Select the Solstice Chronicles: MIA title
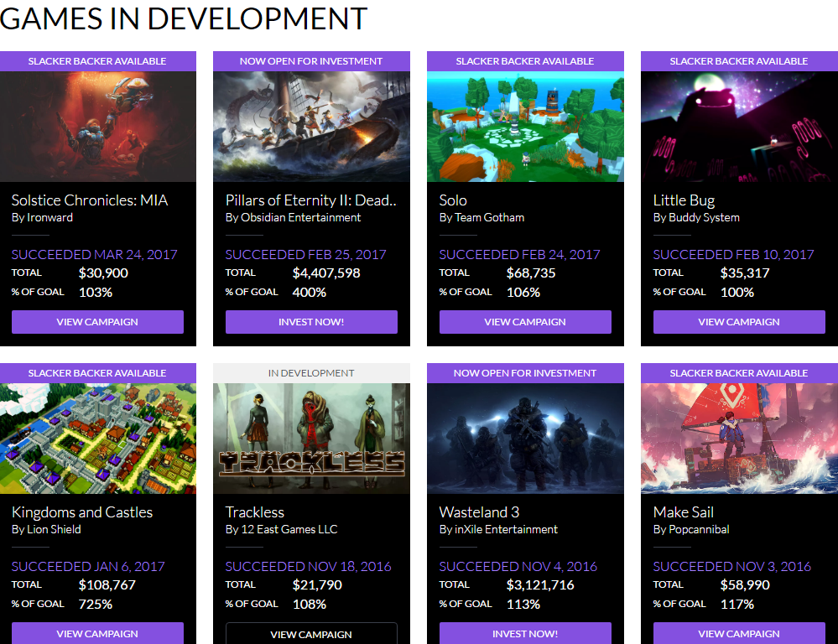Screen dimensions: 838x644 pos(90,200)
